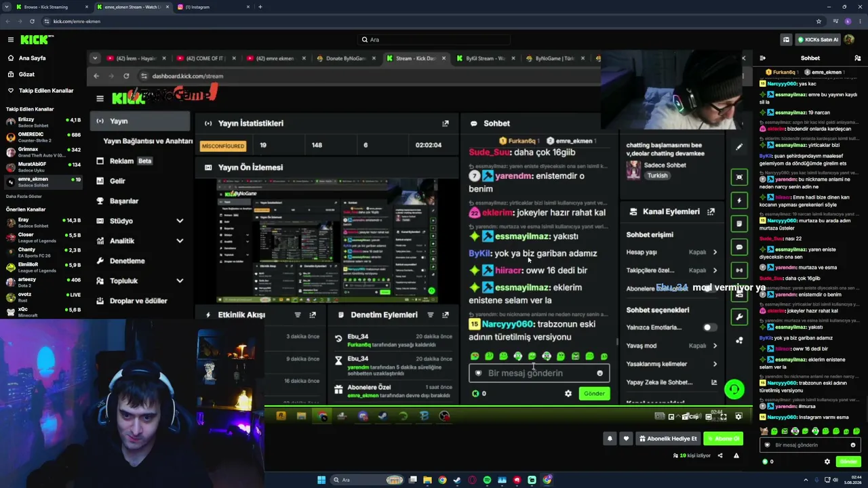Open chat settings gear next to outer Gönder
Screen dimensions: 868x488
tap(827, 462)
